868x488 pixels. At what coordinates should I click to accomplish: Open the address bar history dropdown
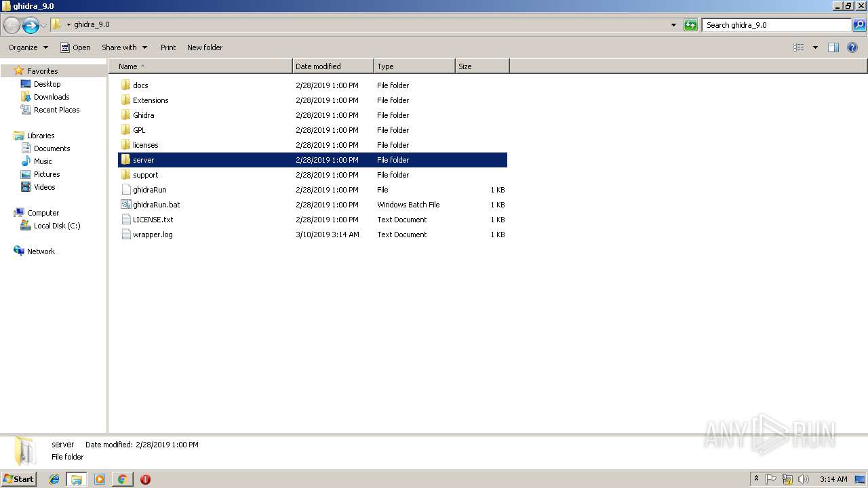click(x=673, y=25)
